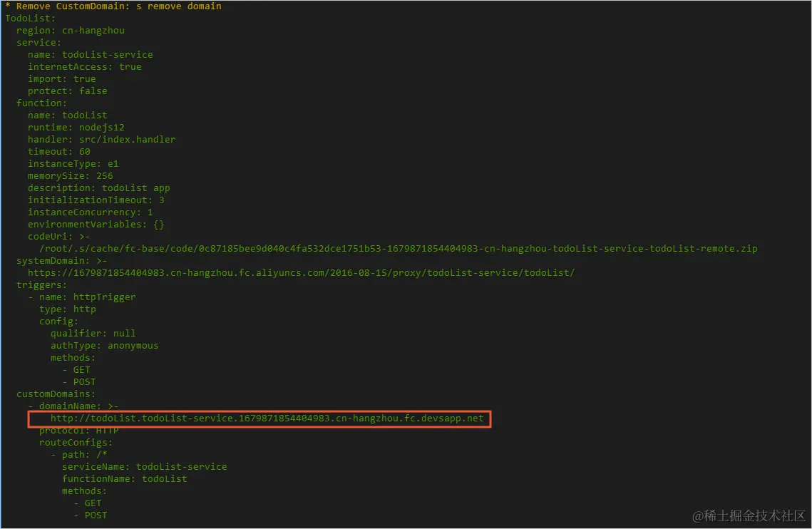Click 'handler: src/index.handler' line
This screenshot has height=529, width=812.
pyautogui.click(x=101, y=139)
